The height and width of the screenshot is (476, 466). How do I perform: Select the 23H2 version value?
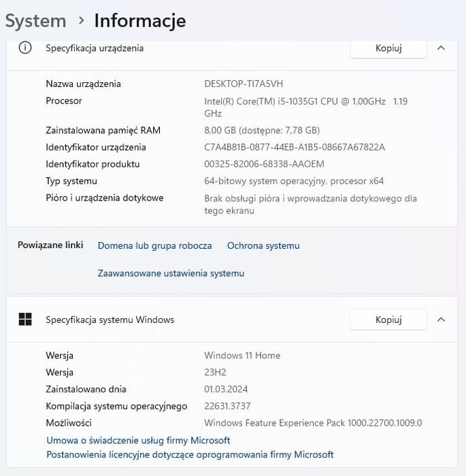[x=215, y=373]
